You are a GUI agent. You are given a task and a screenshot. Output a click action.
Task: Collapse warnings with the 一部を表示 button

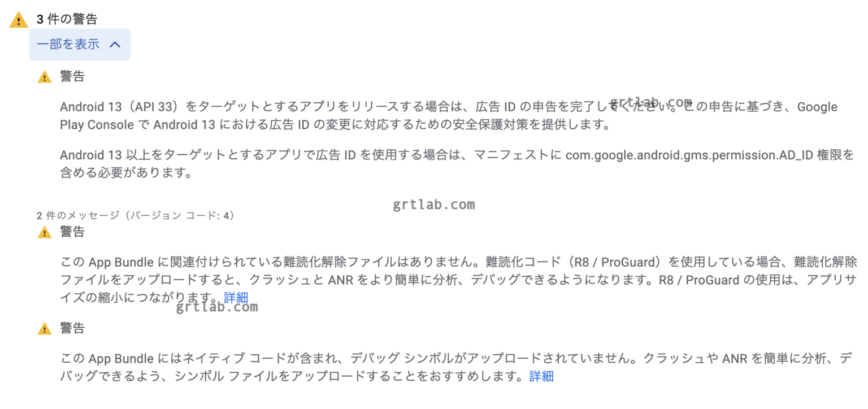(80, 45)
